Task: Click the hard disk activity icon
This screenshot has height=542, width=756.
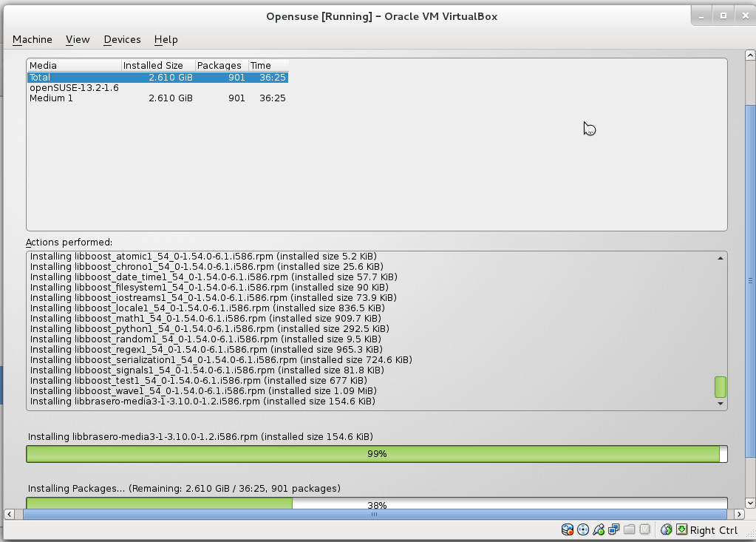Action: 568,529
